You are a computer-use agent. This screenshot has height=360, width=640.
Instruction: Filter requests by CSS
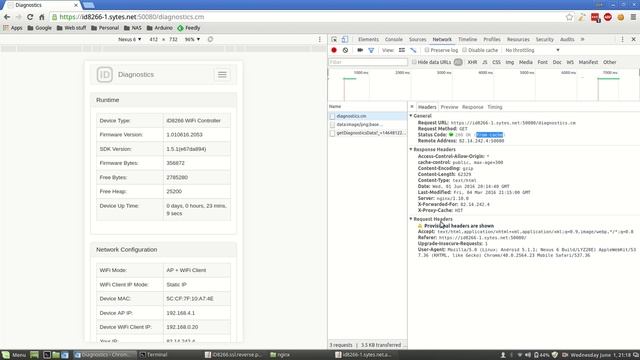click(x=496, y=62)
